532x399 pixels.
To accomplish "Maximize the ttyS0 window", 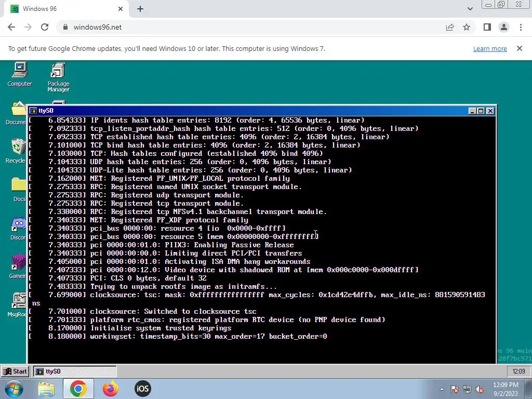I will [x=481, y=111].
